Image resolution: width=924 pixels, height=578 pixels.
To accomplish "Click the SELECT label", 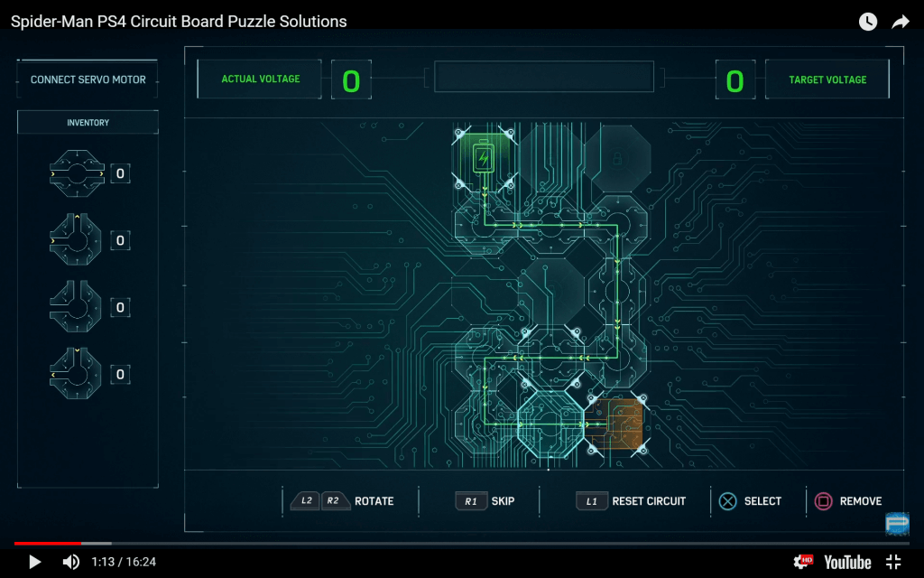I will pyautogui.click(x=762, y=501).
